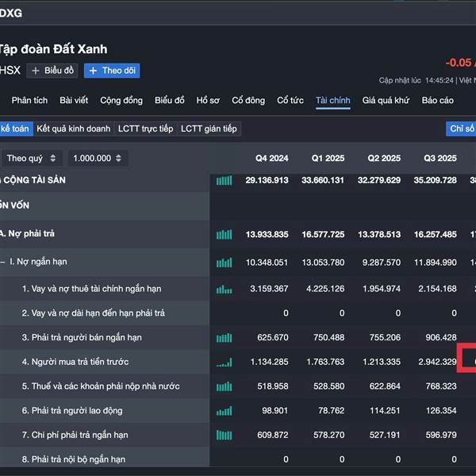
Task: Click chart icon for Phải trả người lao động
Action: pos(225,411)
